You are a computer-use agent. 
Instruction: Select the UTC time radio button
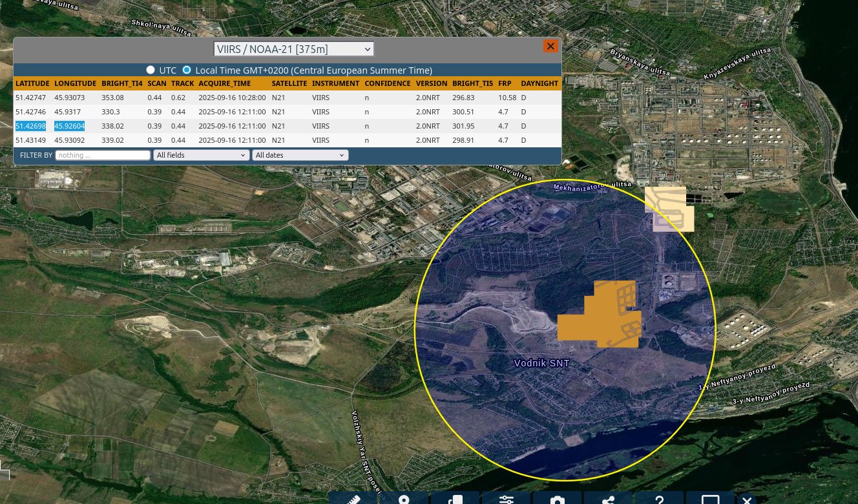point(151,70)
